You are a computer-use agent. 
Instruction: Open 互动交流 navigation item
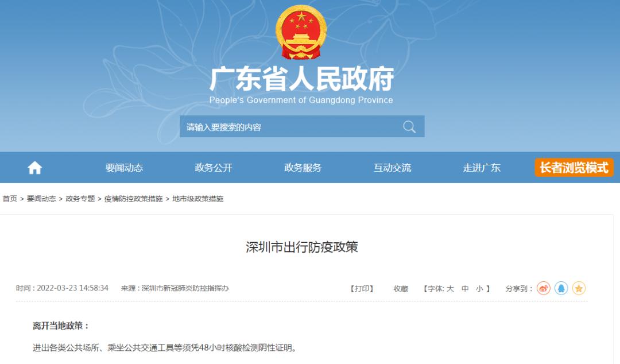393,168
